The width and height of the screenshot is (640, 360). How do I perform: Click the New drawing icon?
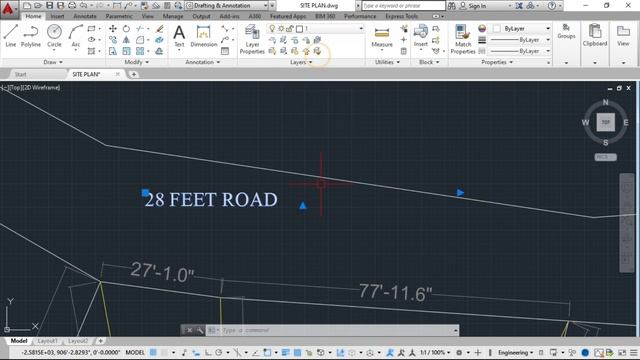coord(27,5)
